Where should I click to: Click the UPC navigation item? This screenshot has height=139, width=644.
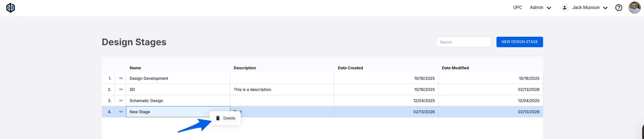[x=517, y=7]
